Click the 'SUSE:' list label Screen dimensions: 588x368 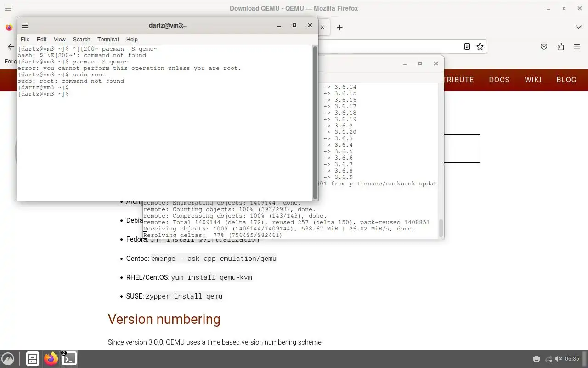pos(135,296)
